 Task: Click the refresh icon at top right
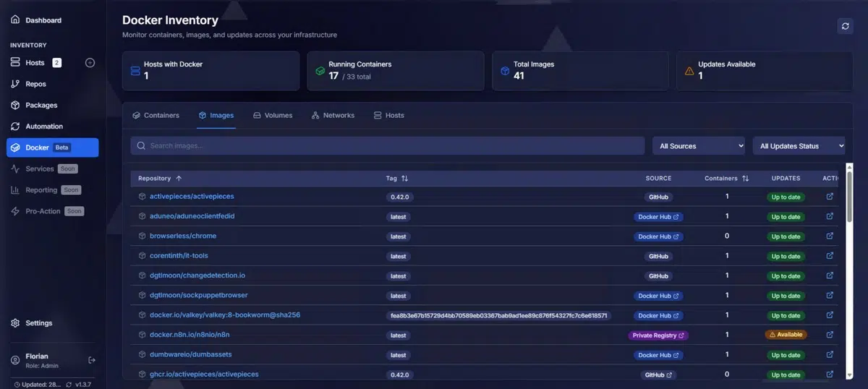pos(845,26)
